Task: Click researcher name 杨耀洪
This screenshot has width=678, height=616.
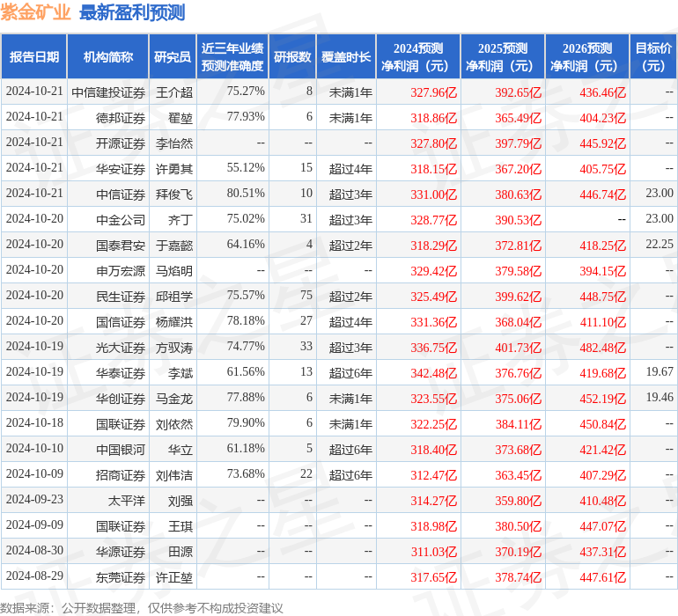Action: tap(174, 322)
